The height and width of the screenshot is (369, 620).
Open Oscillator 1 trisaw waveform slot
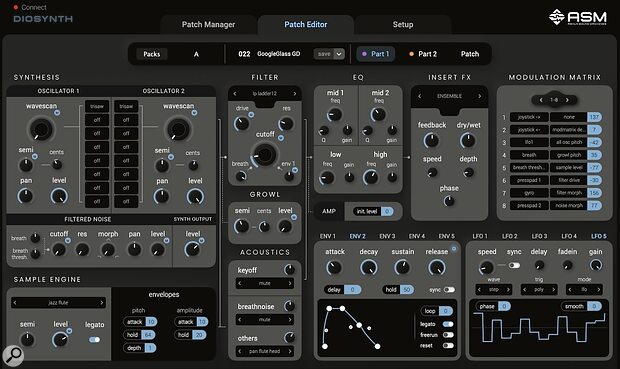pos(97,106)
